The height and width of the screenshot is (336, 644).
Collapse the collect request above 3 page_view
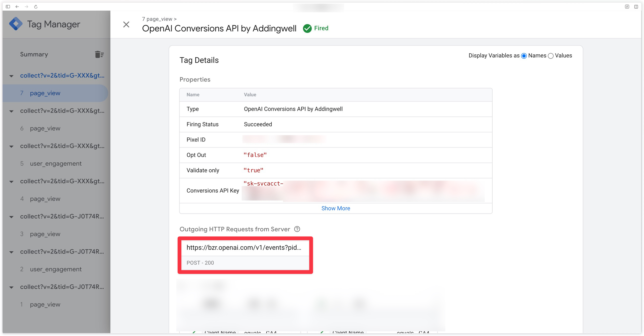point(11,217)
